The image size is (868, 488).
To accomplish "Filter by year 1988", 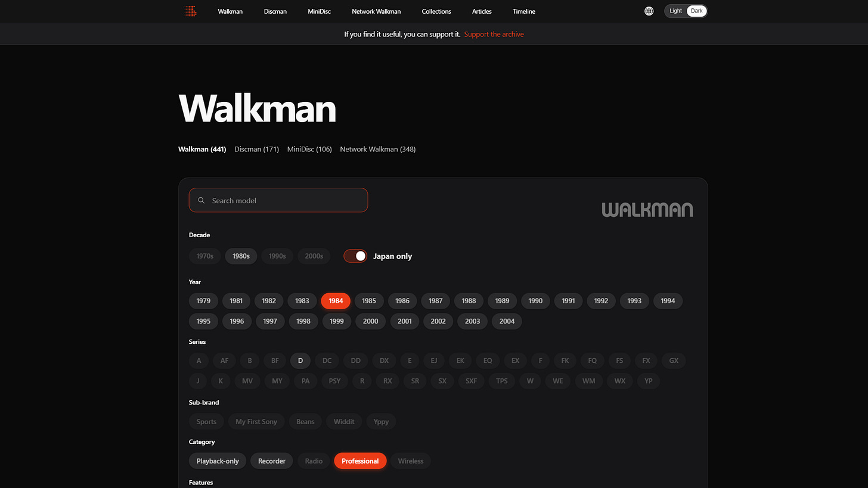I will click(469, 301).
